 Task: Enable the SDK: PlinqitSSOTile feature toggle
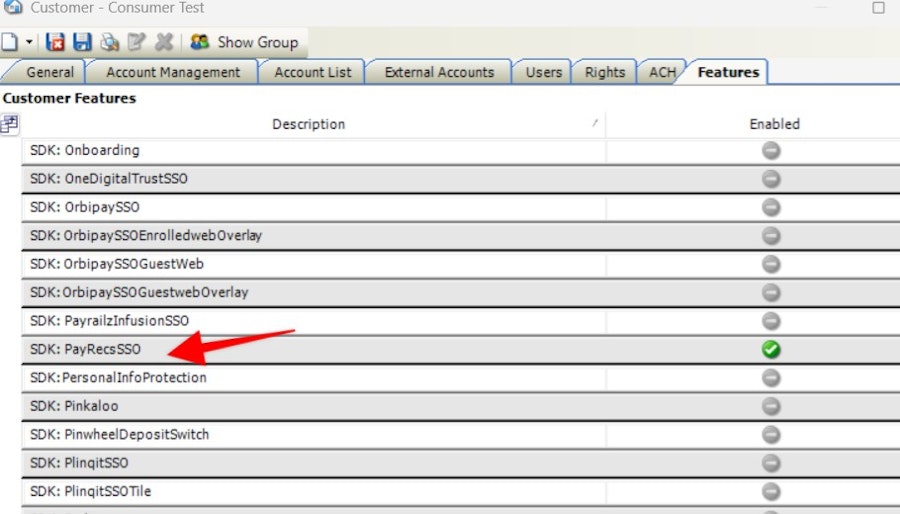771,492
